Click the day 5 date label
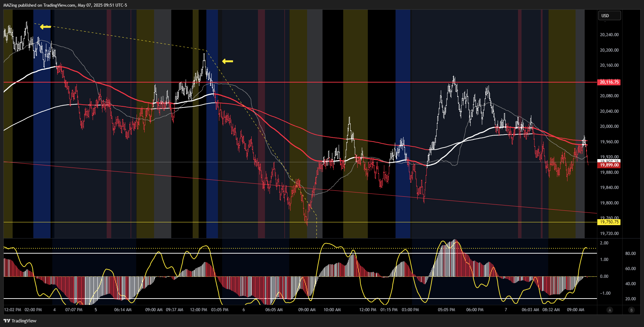 tap(96, 310)
